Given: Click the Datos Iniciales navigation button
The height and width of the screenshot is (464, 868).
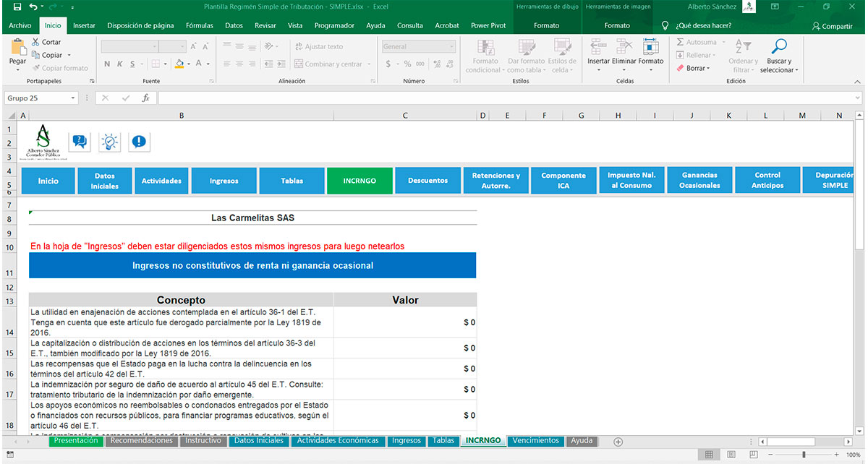Looking at the screenshot, I should pyautogui.click(x=104, y=181).
